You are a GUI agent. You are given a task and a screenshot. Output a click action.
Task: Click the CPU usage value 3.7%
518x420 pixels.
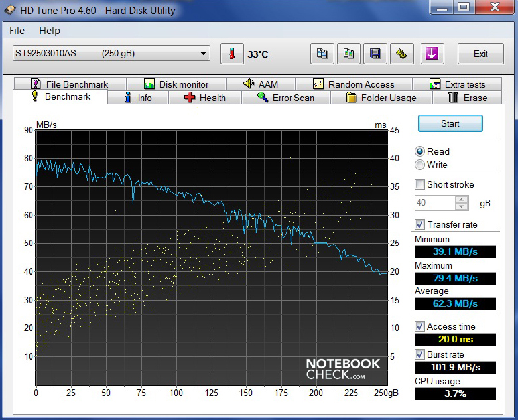[x=455, y=393]
